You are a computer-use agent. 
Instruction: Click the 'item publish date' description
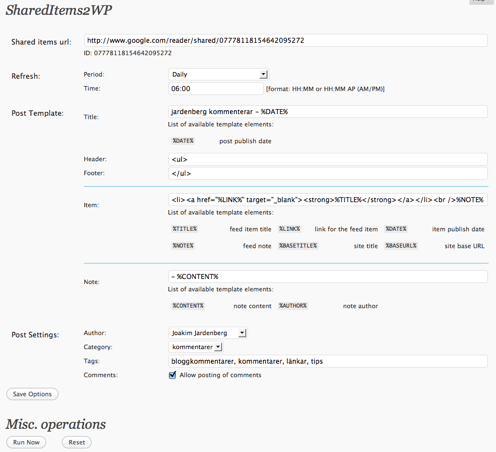tap(458, 229)
